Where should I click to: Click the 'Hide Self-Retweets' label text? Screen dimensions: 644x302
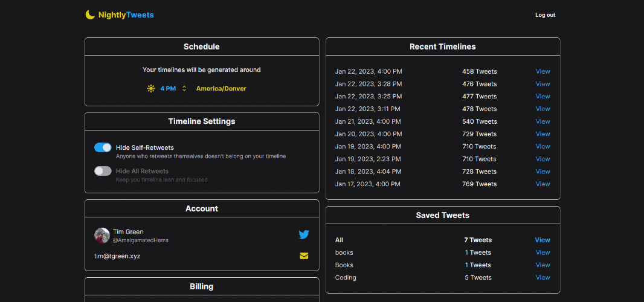145,147
